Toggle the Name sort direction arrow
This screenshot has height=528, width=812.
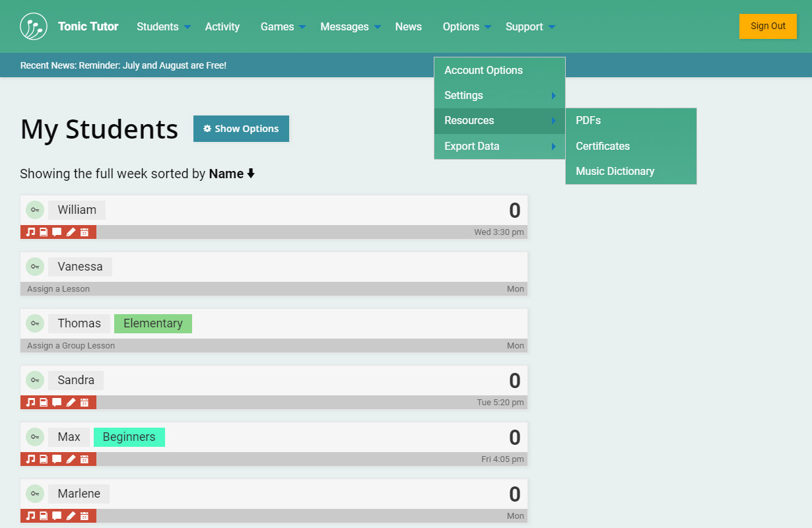click(251, 174)
